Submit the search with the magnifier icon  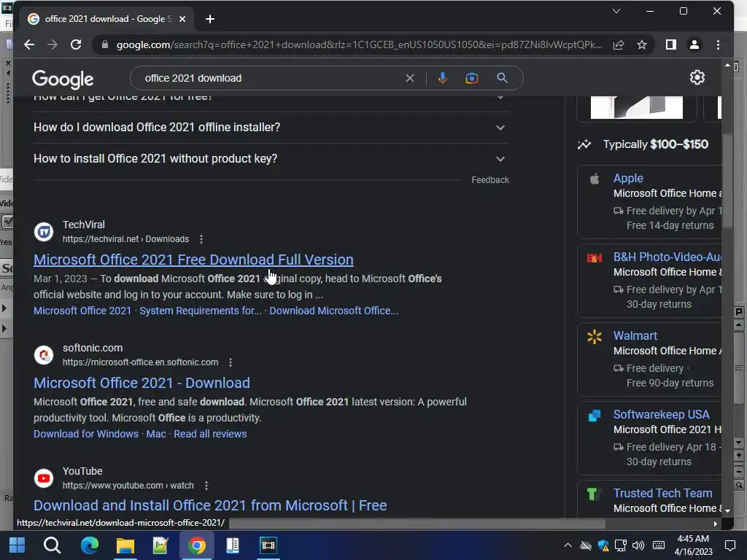coord(502,78)
